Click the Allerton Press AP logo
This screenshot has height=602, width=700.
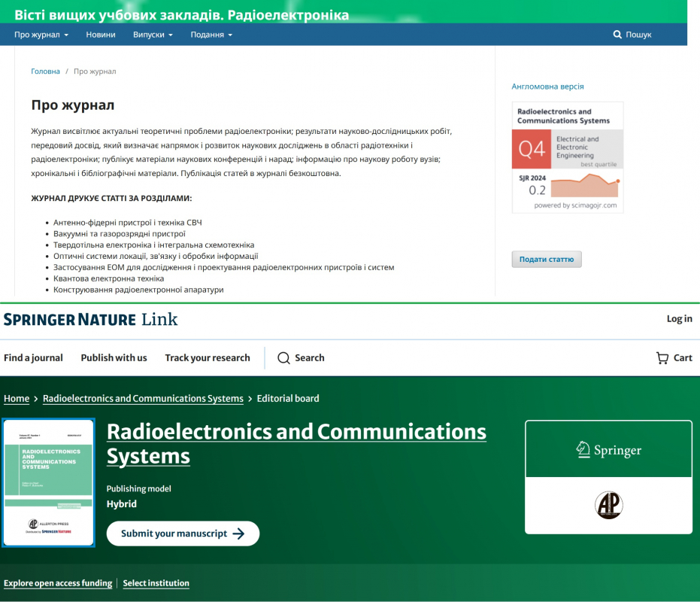pyautogui.click(x=608, y=505)
